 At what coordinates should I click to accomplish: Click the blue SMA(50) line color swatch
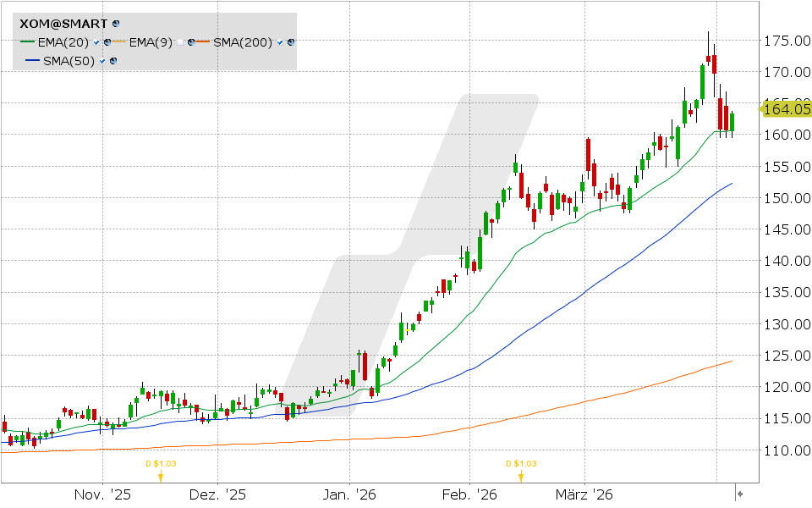[32, 61]
